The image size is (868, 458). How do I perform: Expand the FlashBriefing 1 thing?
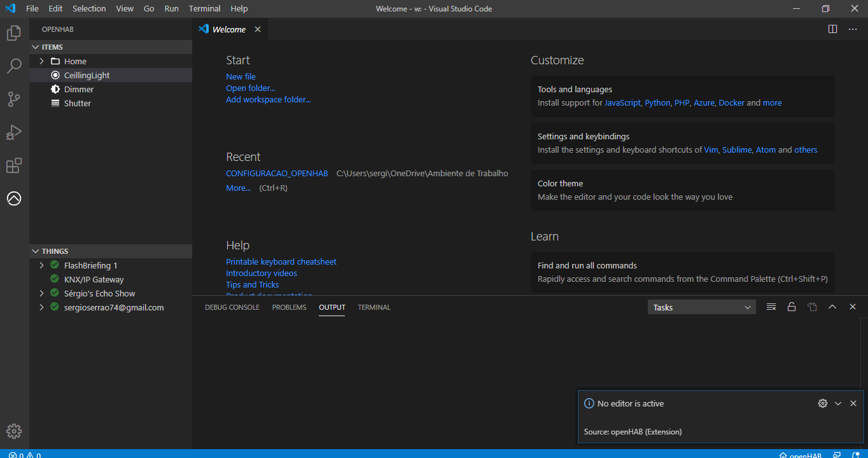[x=42, y=265]
